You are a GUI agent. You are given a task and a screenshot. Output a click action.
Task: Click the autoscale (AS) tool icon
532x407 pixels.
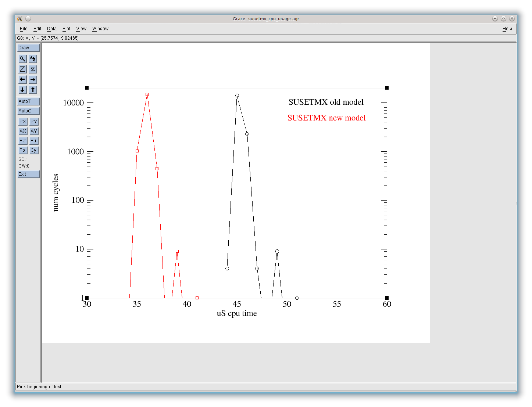pos(33,59)
